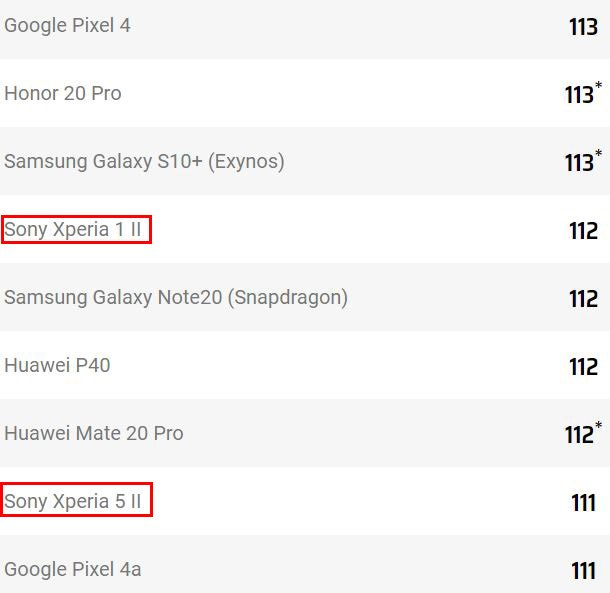The height and width of the screenshot is (593, 610).
Task: Click Huawei Mate 20 Pro's 112 score
Action: pos(579,435)
